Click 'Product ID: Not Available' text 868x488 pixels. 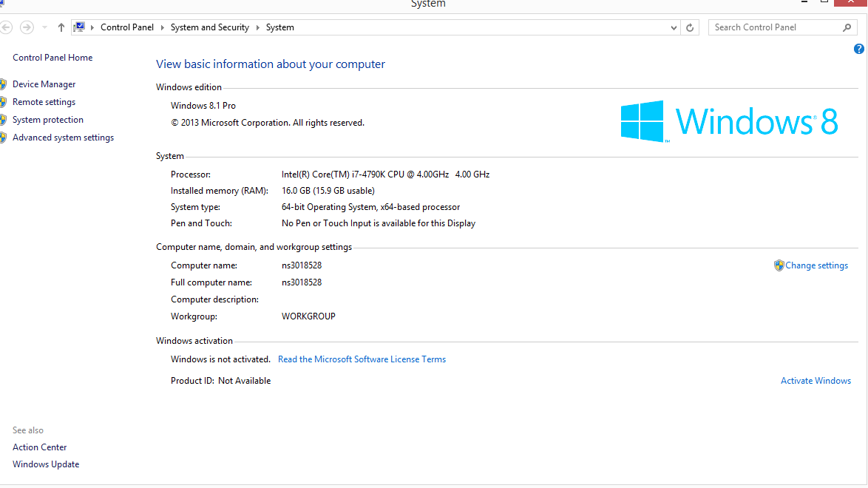click(x=221, y=381)
